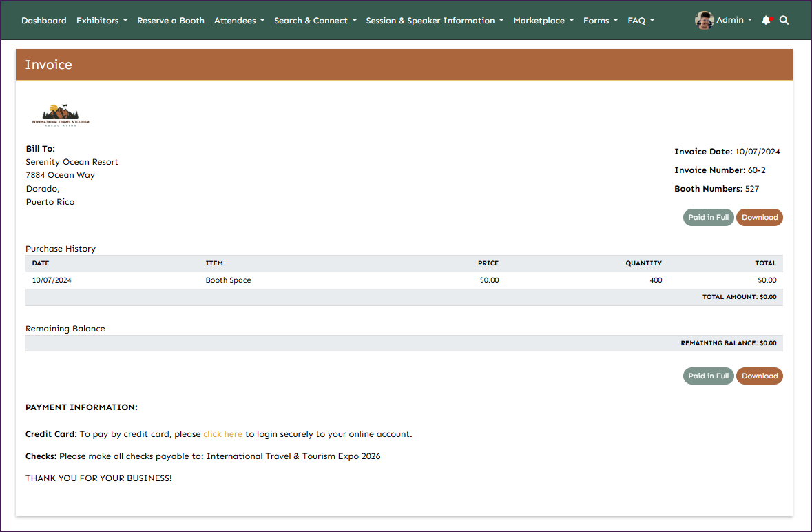The image size is (812, 532).
Task: Click the Admin profile avatar
Action: click(704, 20)
